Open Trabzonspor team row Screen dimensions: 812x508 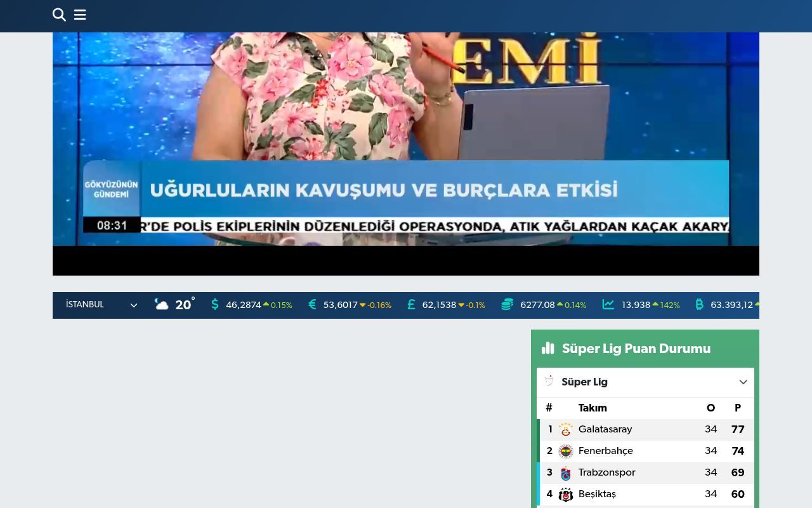[645, 473]
